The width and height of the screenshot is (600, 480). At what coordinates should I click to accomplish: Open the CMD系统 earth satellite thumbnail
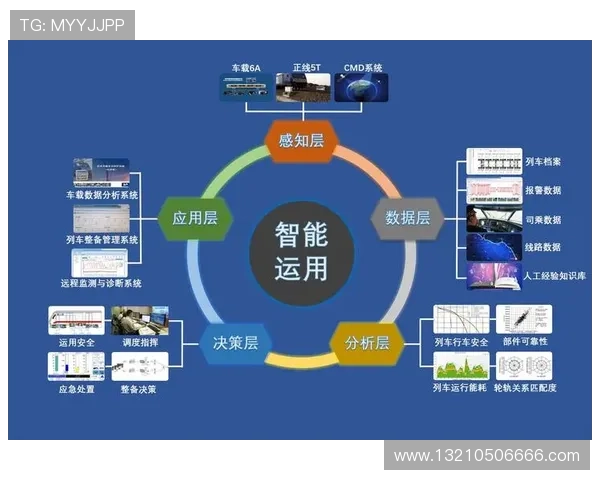[x=361, y=88]
